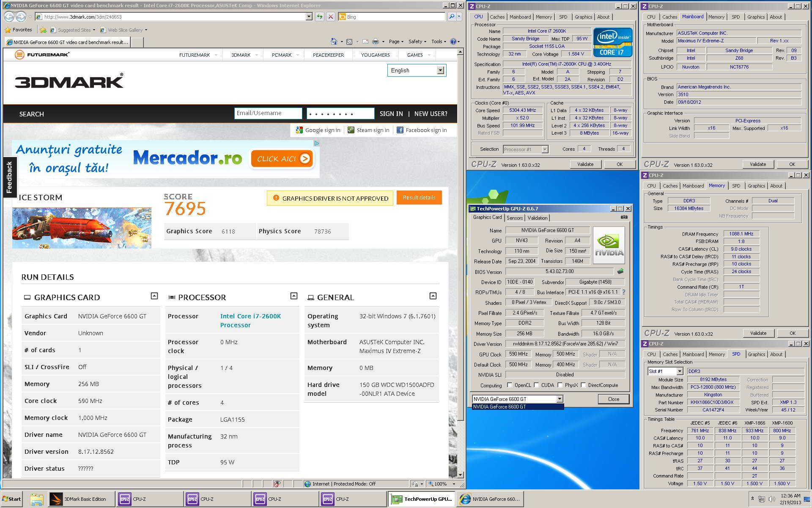Click the GPU-Z screenshot camera icon
This screenshot has height=508, width=812.
624,217
